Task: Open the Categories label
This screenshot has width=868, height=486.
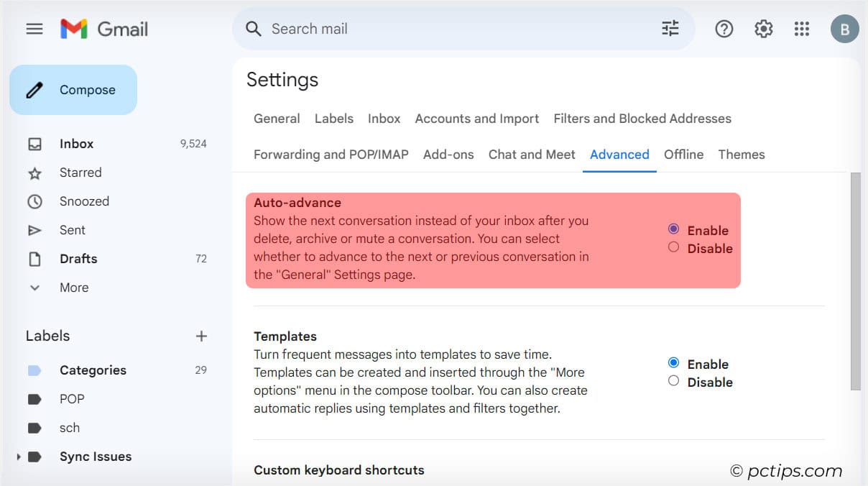Action: click(x=92, y=370)
